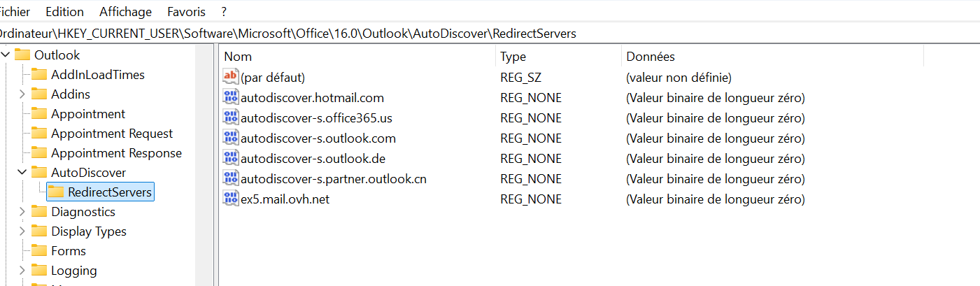Click the string icon of (par défaut)
This screenshot has width=980, height=286.
230,77
